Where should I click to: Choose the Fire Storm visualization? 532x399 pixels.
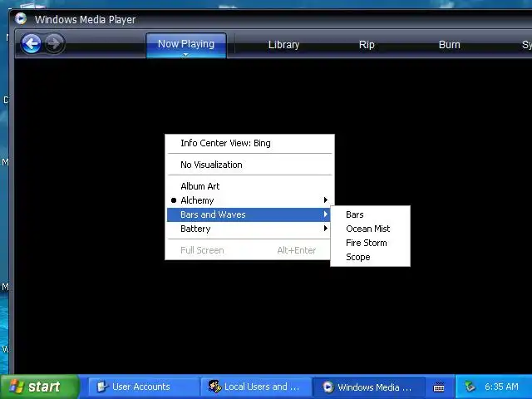pyautogui.click(x=370, y=243)
